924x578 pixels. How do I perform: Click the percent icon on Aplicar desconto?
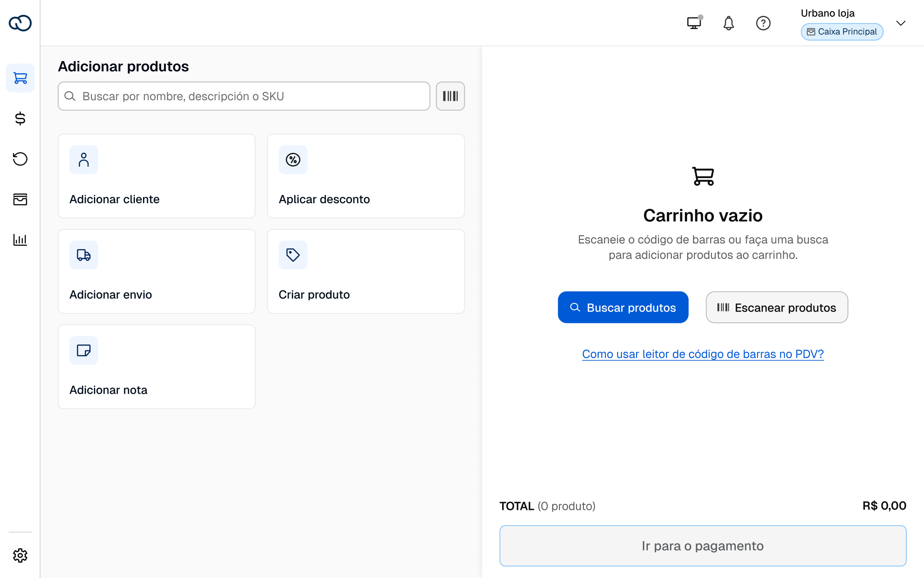coord(293,160)
